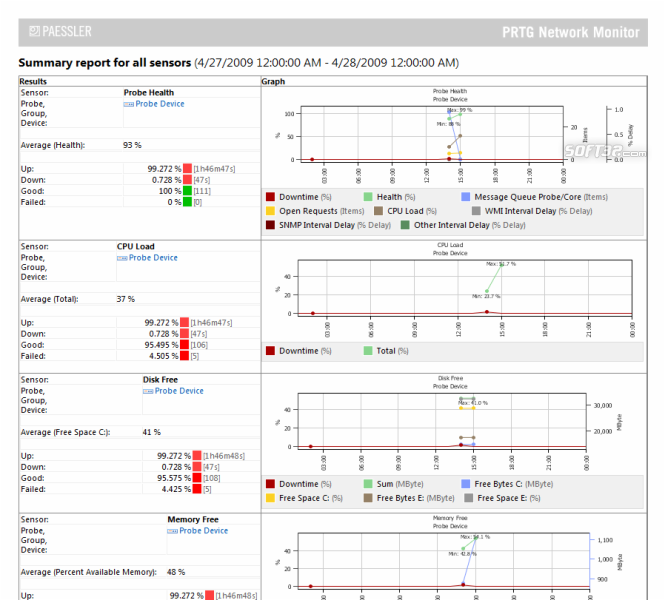This screenshot has width=665, height=600.
Task: Select the 'Disk Free' sensor name
Action: click(x=160, y=380)
